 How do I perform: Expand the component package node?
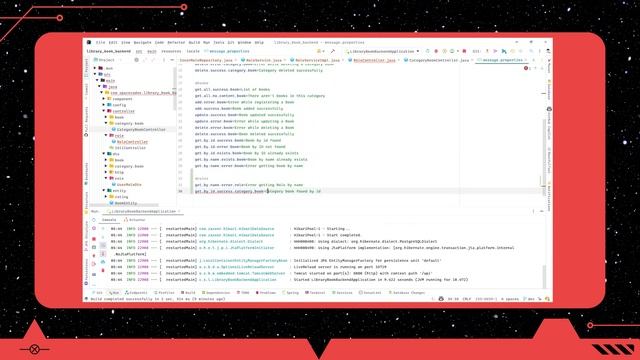point(104,99)
